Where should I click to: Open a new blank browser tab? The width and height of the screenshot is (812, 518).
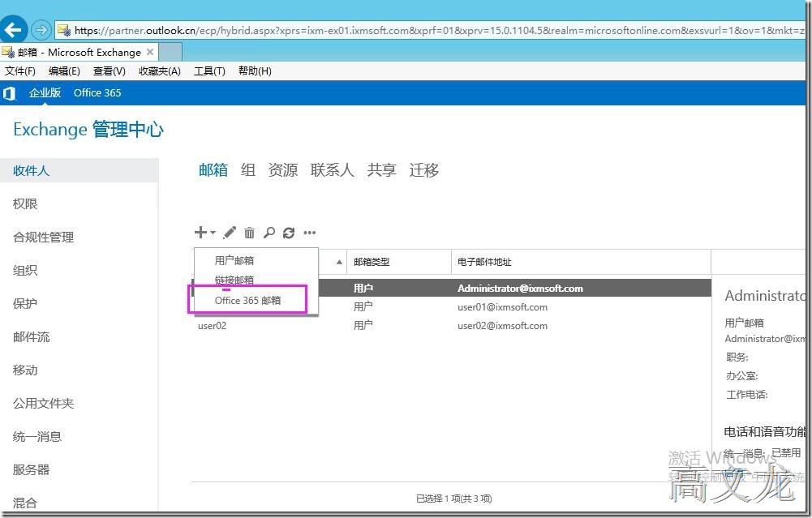(170, 52)
